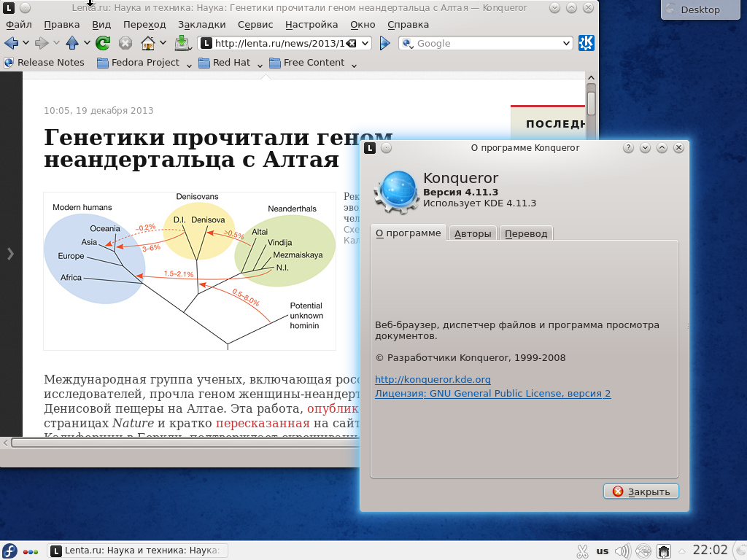Open the Сервис menu
Image resolution: width=747 pixels, height=560 pixels.
(255, 25)
